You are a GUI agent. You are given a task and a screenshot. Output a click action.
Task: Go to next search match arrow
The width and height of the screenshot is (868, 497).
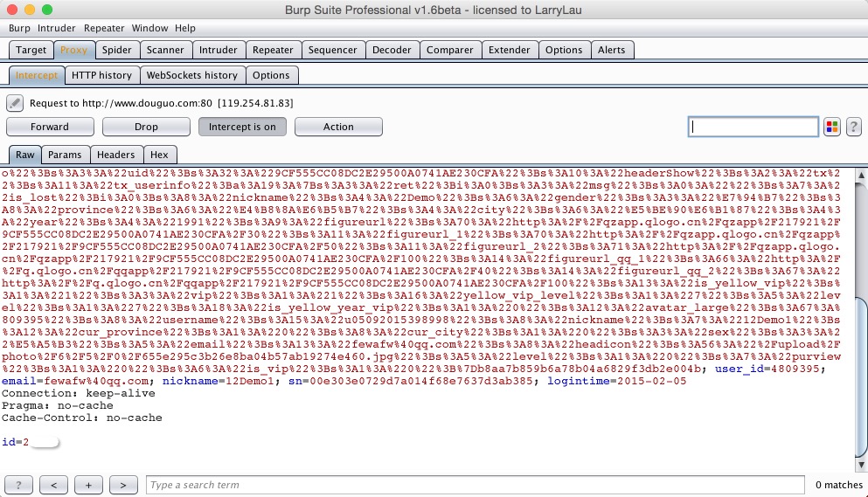coord(123,485)
